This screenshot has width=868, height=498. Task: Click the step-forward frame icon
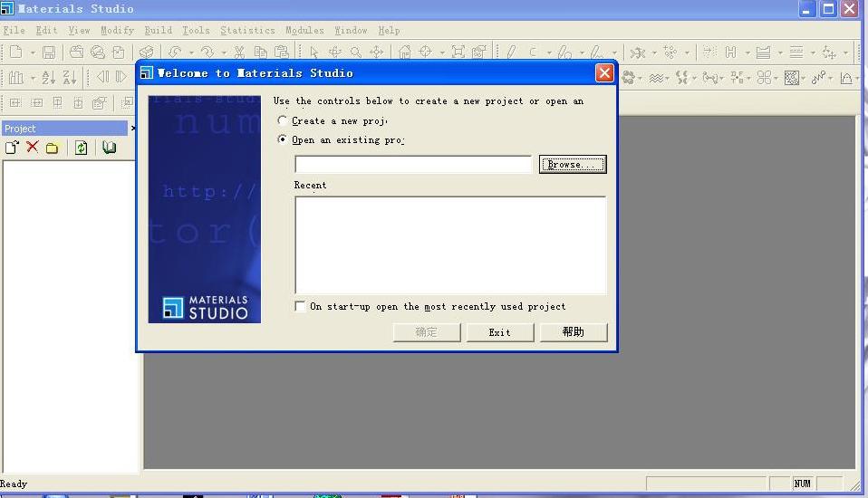click(121, 77)
